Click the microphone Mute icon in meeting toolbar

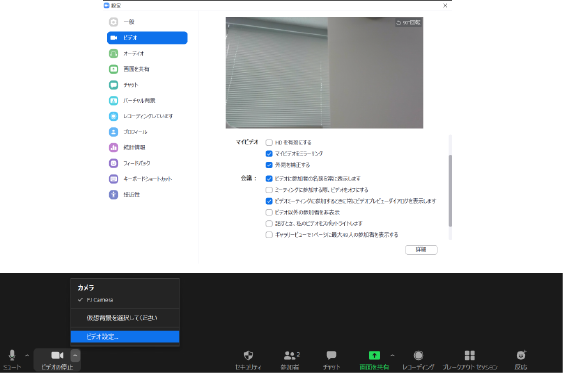(x=12, y=355)
